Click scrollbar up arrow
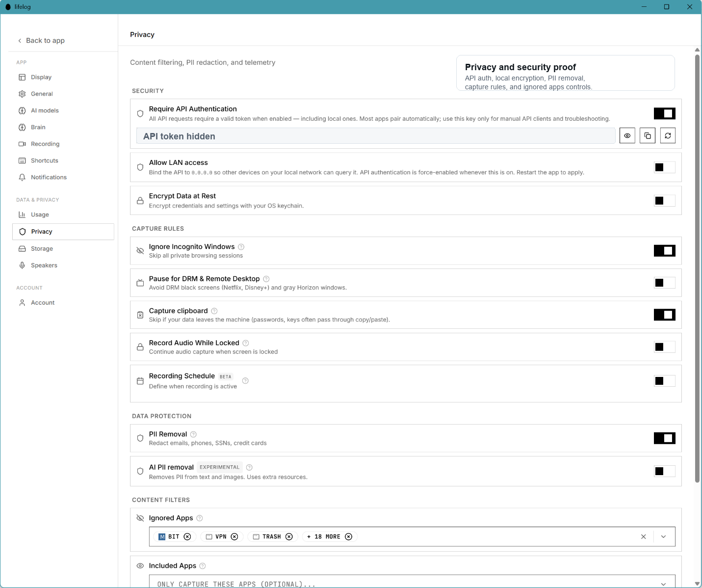The image size is (702, 588). click(x=697, y=50)
